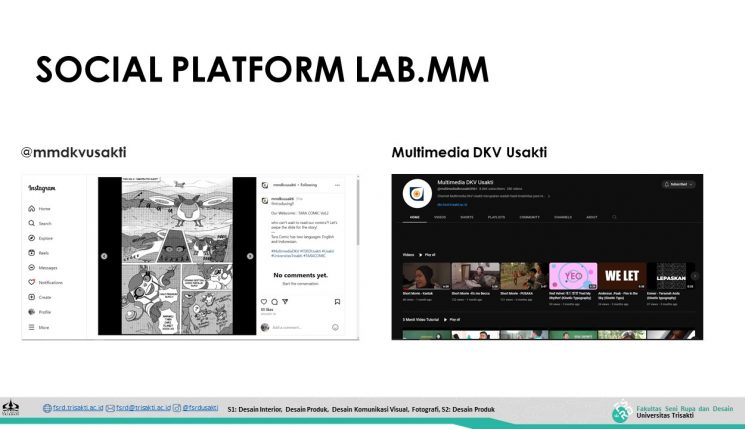Open fsrd.trisakti.ac.id website link
This screenshot has width=745, height=429.
coord(78,408)
